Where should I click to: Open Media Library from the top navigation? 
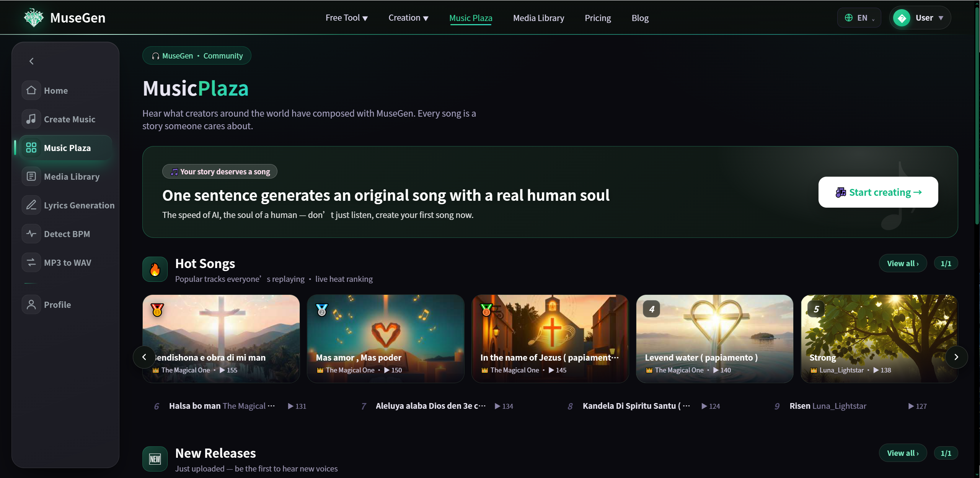(x=538, y=18)
